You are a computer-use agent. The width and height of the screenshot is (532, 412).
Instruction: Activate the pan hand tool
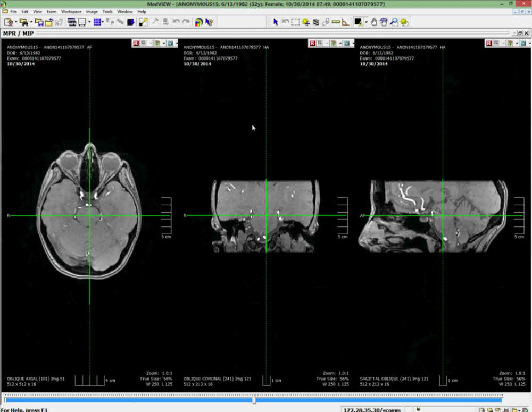coord(374,22)
